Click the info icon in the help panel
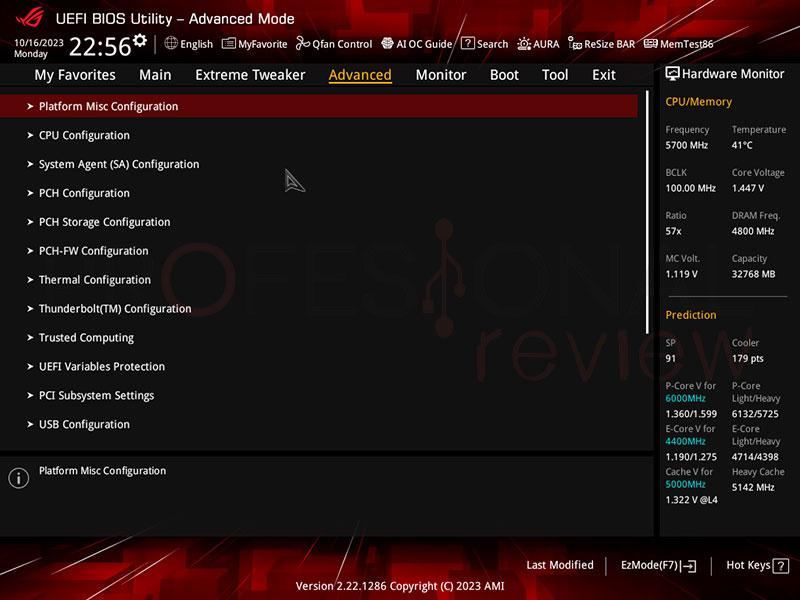The image size is (800, 600). [x=19, y=478]
